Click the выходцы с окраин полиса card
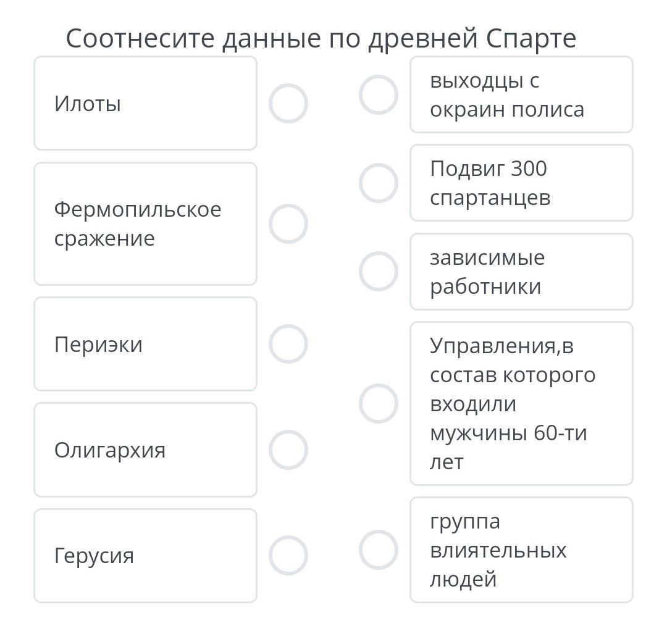Image resolution: width=667 pixels, height=644 pixels. coord(521,95)
